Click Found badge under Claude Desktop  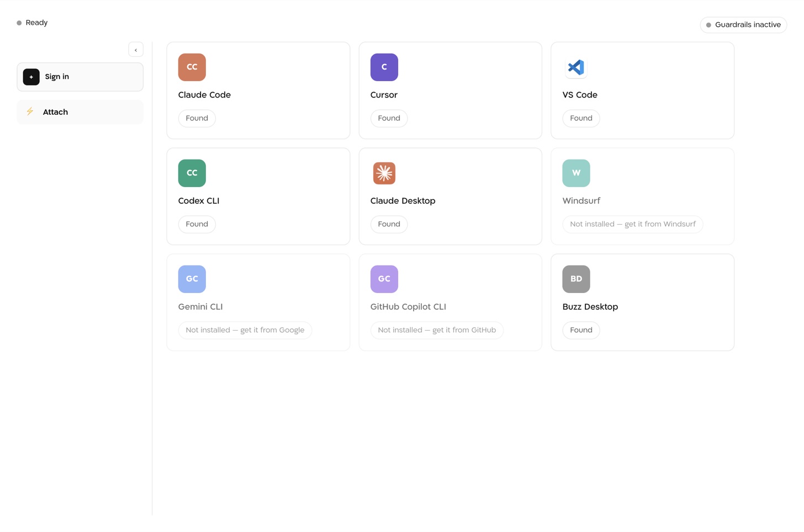pos(389,224)
